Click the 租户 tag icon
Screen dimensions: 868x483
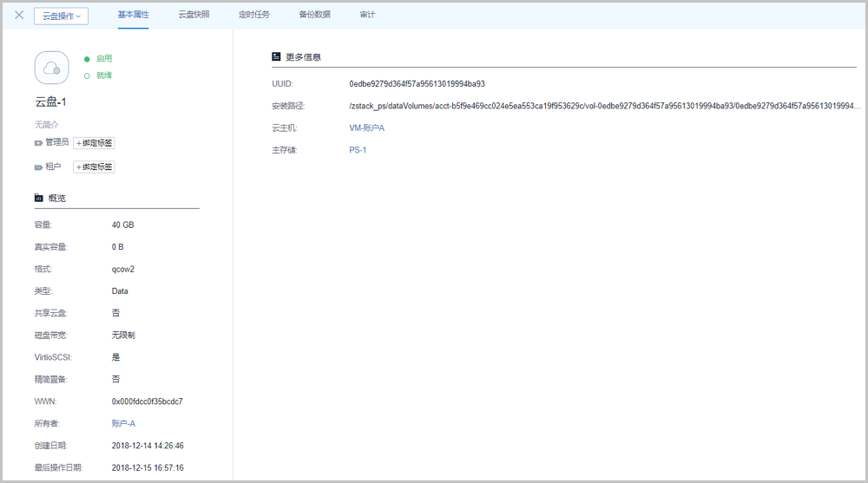click(38, 166)
